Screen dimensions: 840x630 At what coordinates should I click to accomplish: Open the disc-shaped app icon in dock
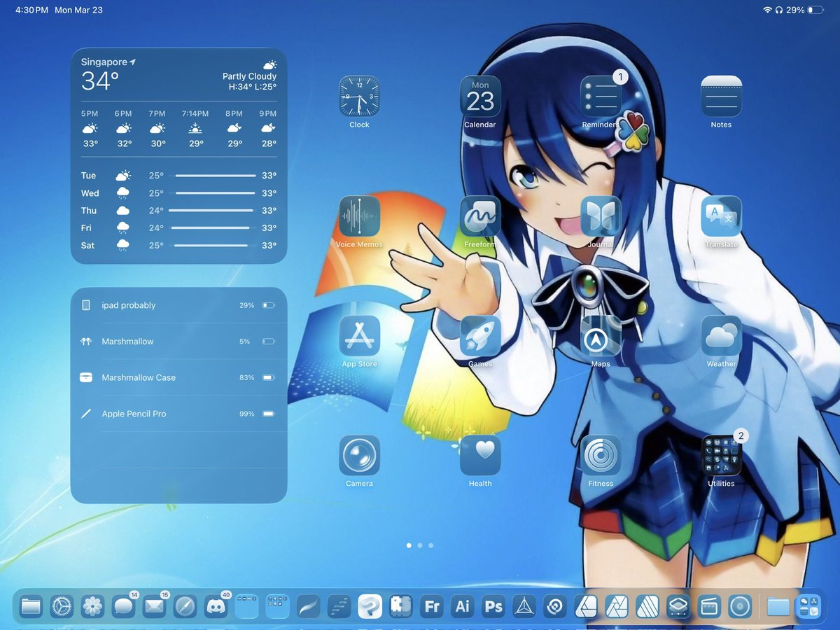(740, 606)
